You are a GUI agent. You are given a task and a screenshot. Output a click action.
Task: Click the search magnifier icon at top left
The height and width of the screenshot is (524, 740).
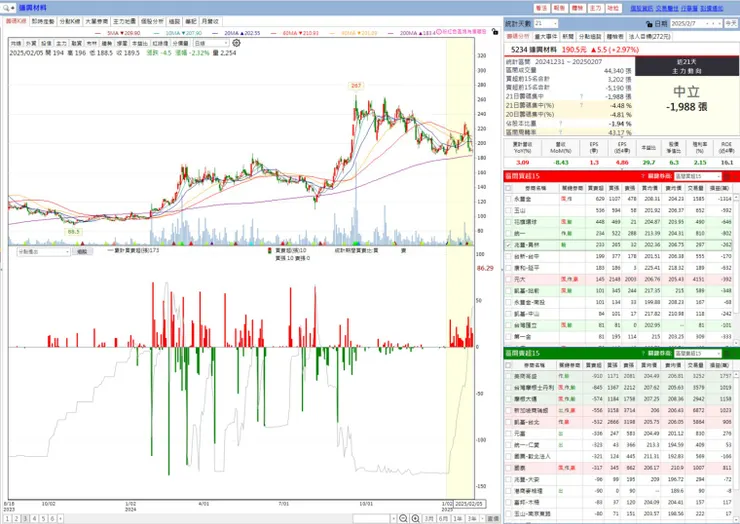tap(6, 8)
